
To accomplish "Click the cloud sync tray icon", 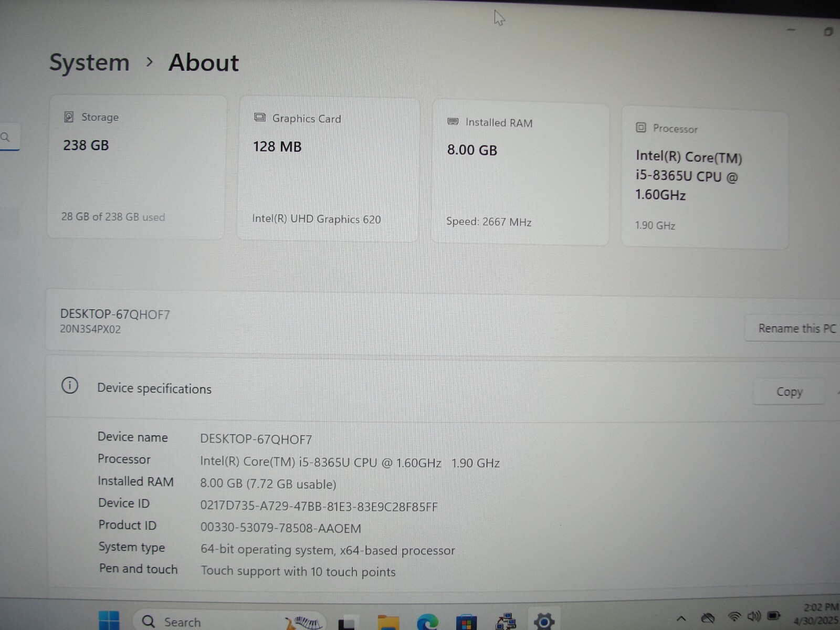I will (708, 617).
